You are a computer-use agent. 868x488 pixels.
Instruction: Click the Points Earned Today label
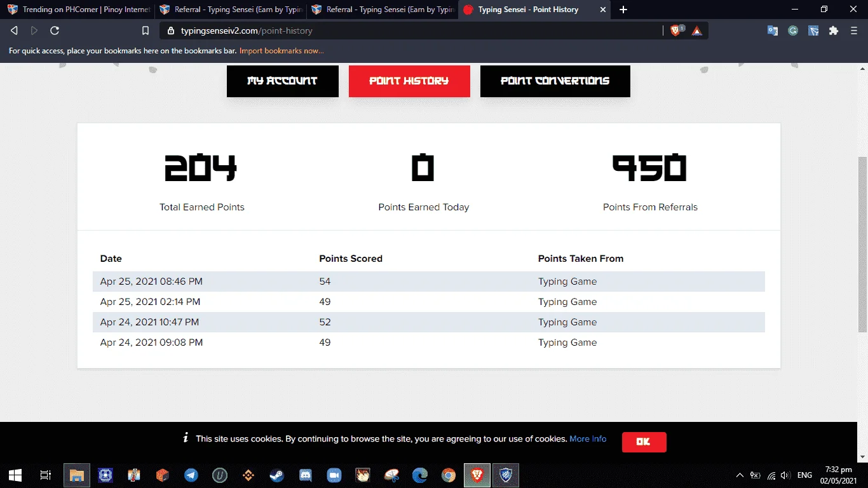click(x=424, y=207)
